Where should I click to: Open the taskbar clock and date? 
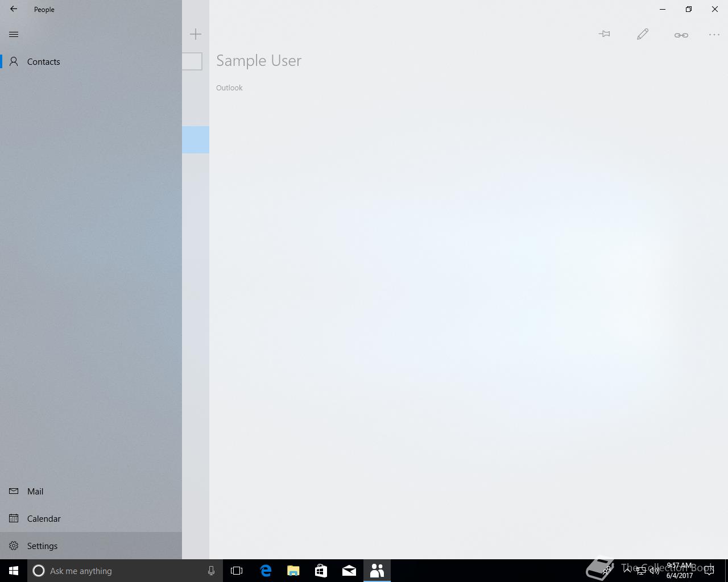680,571
